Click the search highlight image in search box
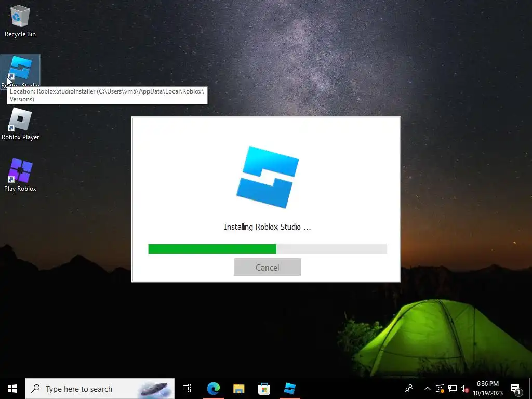Viewport: 532px width, 399px height. pyautogui.click(x=154, y=389)
